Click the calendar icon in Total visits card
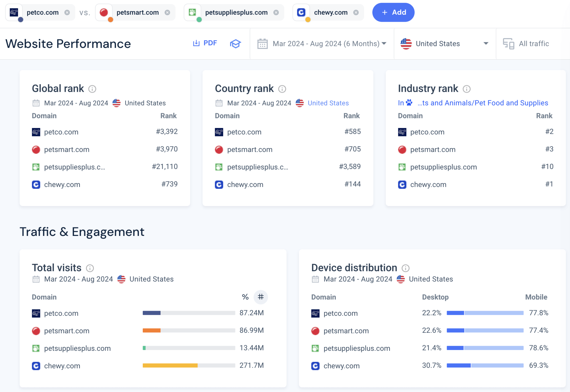This screenshot has height=392, width=570. [36, 279]
